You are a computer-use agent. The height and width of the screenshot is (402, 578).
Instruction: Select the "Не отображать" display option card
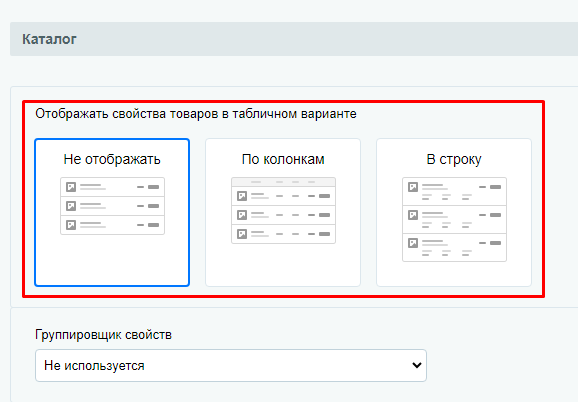(112, 212)
